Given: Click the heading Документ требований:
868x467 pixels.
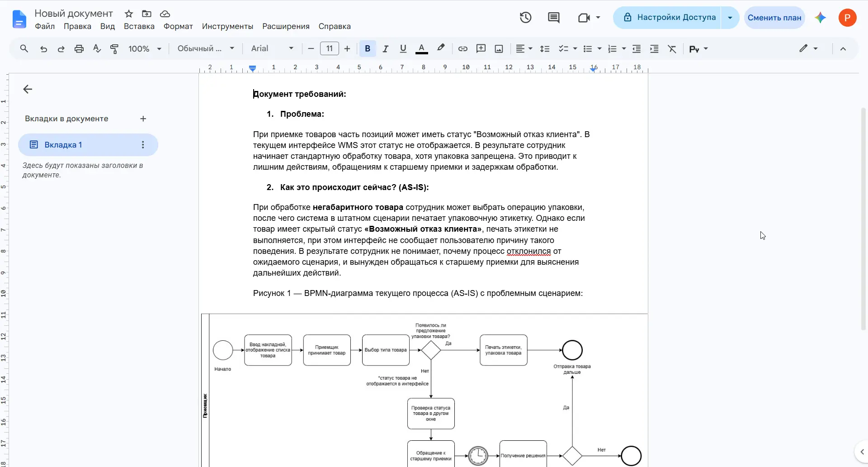Looking at the screenshot, I should pyautogui.click(x=300, y=94).
